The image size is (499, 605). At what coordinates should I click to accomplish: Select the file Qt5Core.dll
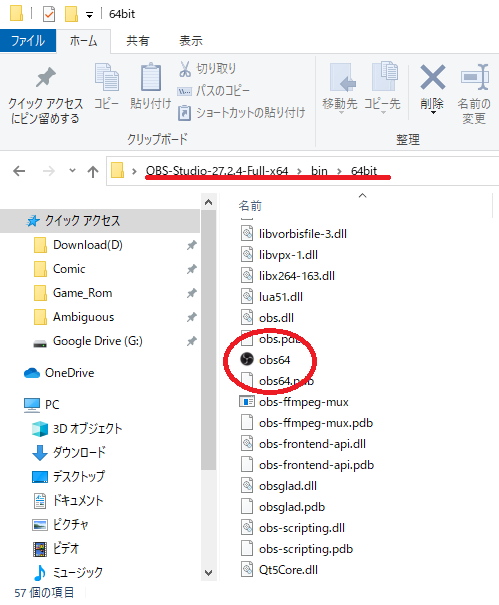pos(279,570)
